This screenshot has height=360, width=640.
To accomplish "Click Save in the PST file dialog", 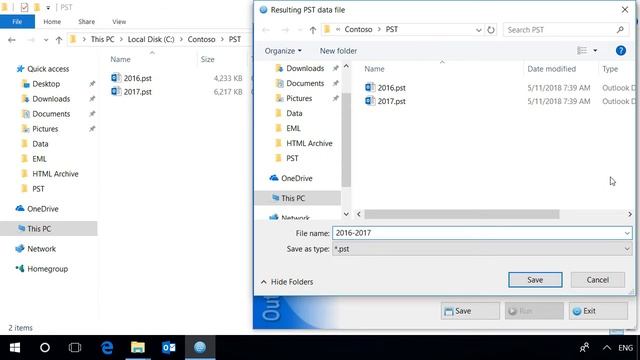I will tap(535, 280).
